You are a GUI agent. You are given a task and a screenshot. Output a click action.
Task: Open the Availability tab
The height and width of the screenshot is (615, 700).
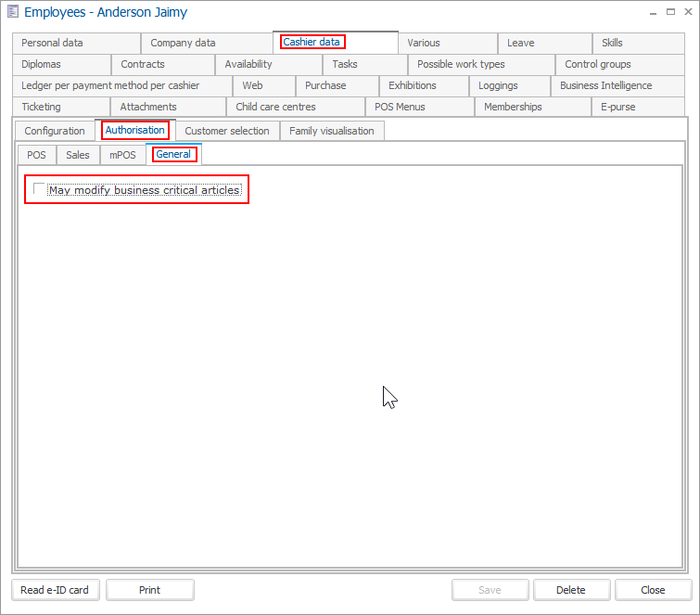click(x=248, y=64)
